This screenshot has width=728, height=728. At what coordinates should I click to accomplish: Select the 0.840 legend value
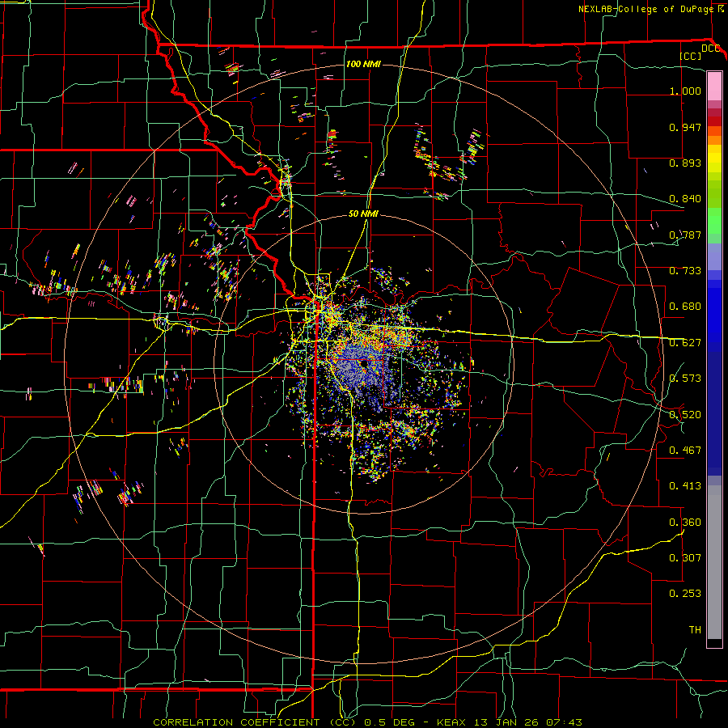coord(685,199)
